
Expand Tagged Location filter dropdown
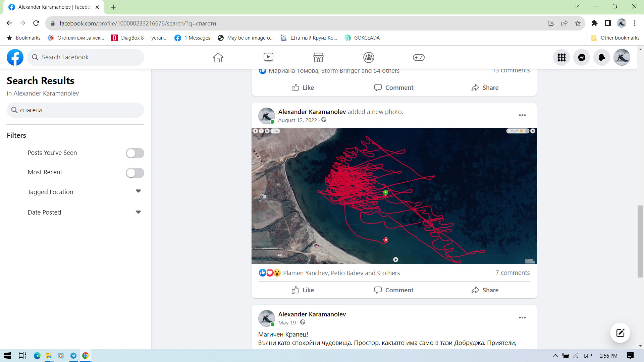[x=138, y=191]
